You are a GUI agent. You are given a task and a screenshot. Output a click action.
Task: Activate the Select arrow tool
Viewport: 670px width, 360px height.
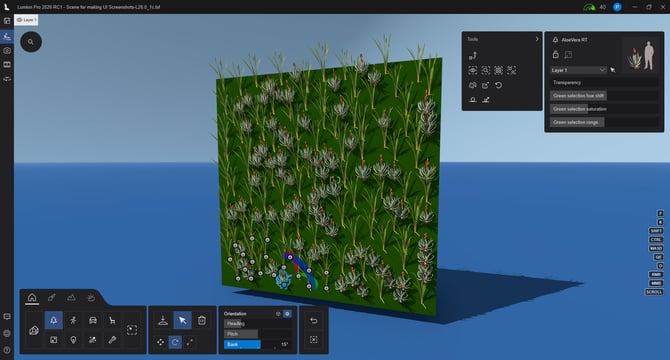[x=182, y=320]
